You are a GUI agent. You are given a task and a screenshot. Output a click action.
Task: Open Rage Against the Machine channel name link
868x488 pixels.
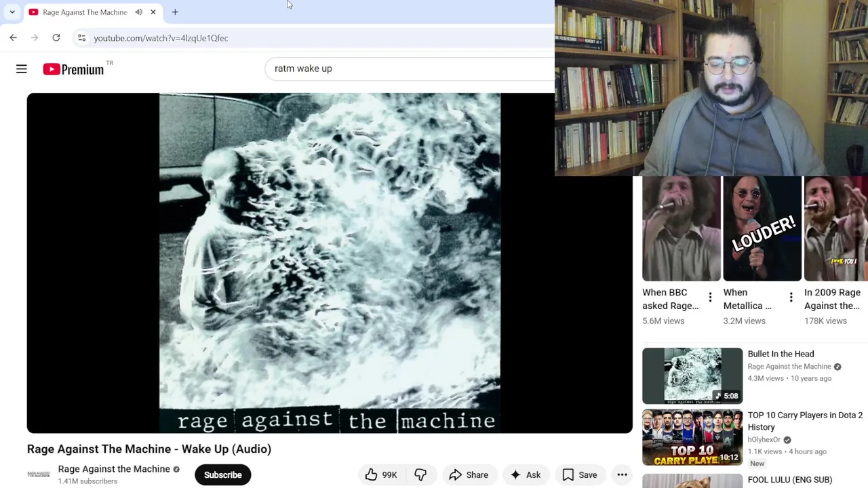114,469
